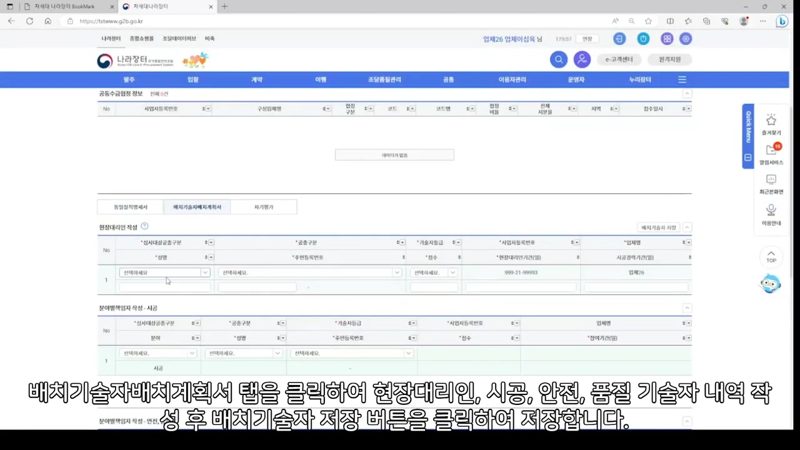Open the 입찰 menu
The height and width of the screenshot is (450, 800).
[193, 80]
